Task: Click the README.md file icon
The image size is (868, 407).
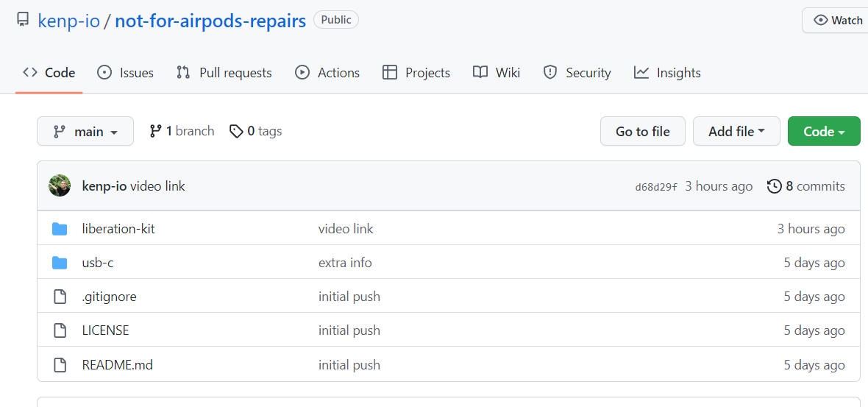Action: (60, 364)
